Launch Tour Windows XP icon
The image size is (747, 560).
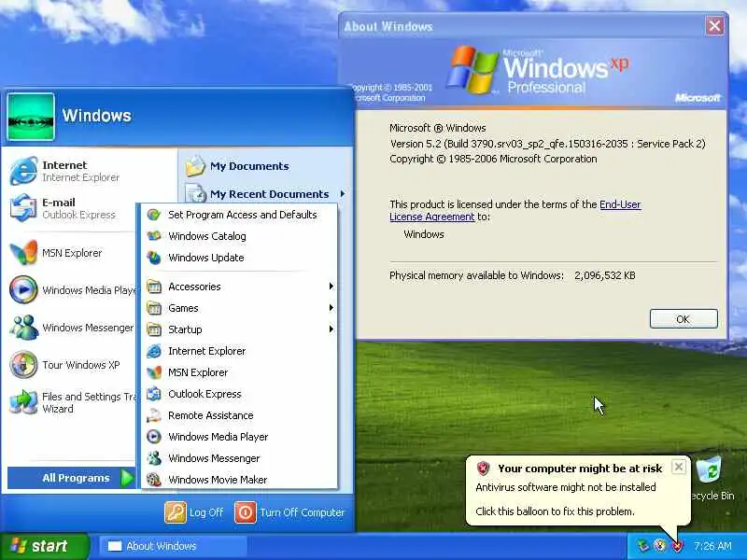coord(23,365)
